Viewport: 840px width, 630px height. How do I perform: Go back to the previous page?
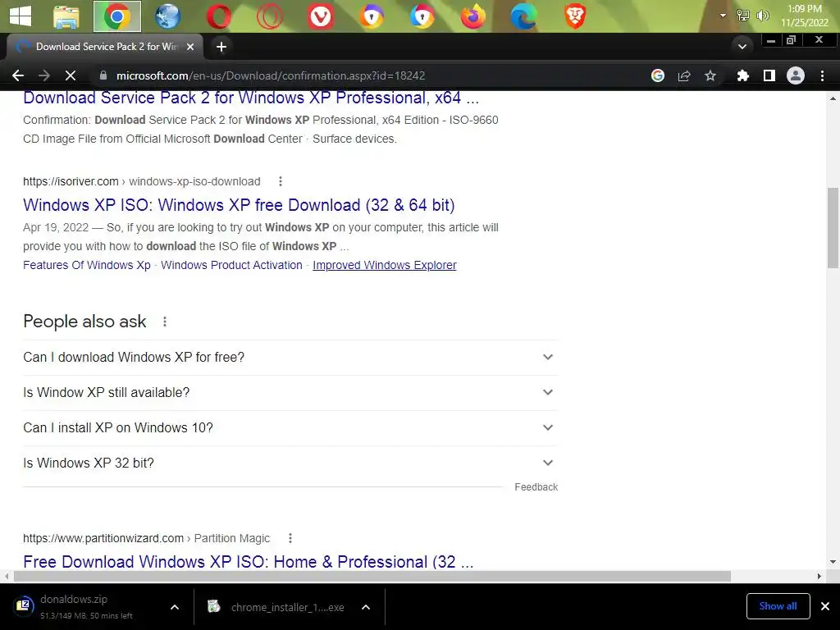click(18, 75)
